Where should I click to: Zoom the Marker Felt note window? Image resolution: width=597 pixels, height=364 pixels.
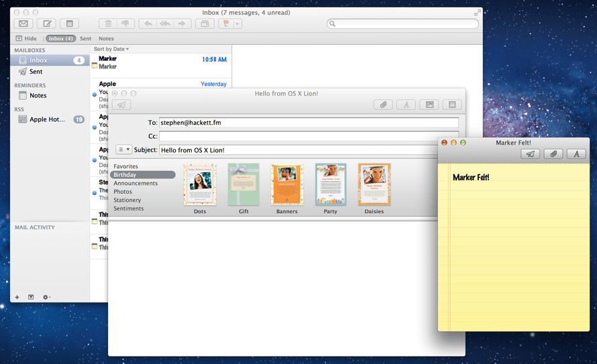click(x=463, y=143)
